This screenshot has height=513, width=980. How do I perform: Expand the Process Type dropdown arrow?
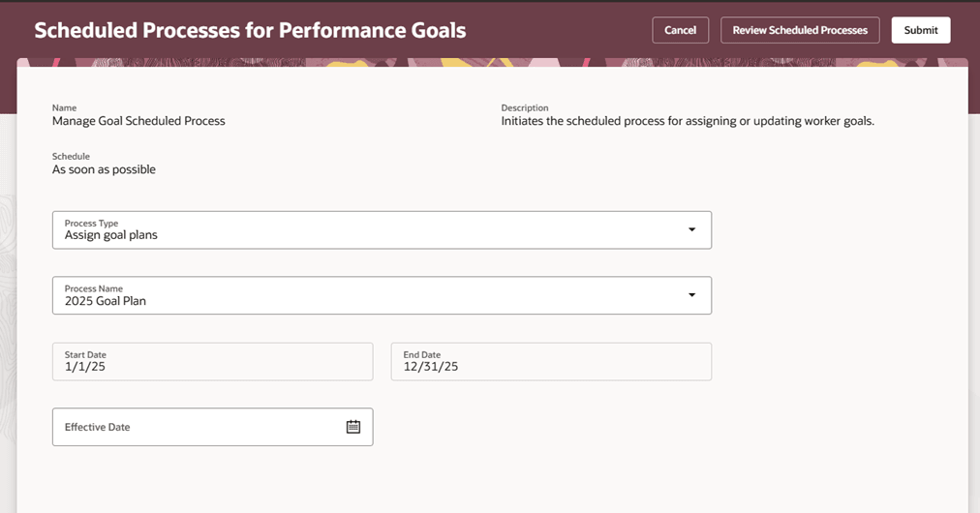pos(691,229)
